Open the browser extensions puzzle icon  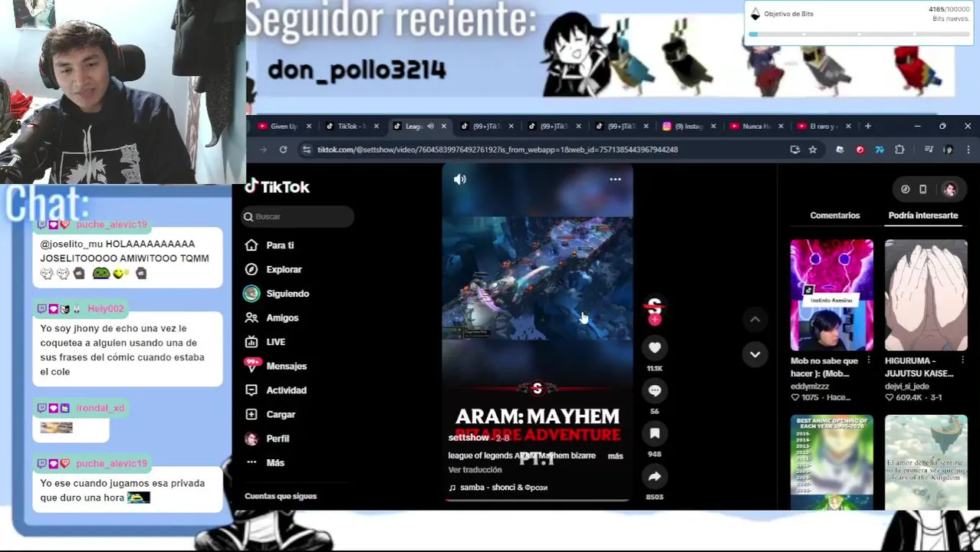click(899, 150)
